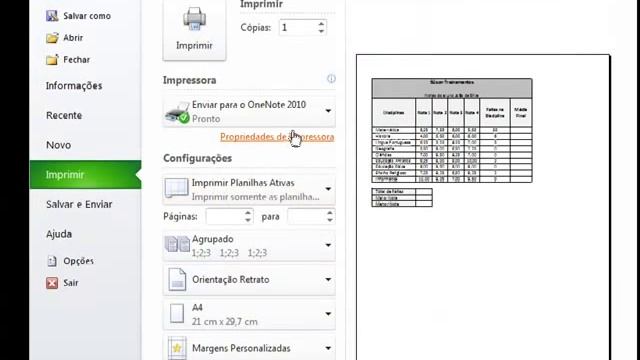Click the Imprimir Planilhas Ativas sheet icon
Viewport: 640px width, 360px height.
(176, 188)
